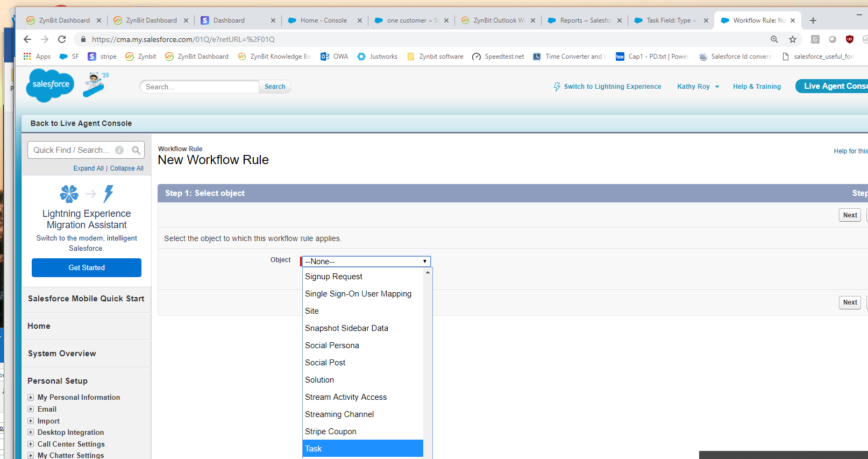Open the Help & Training link

[x=757, y=87]
